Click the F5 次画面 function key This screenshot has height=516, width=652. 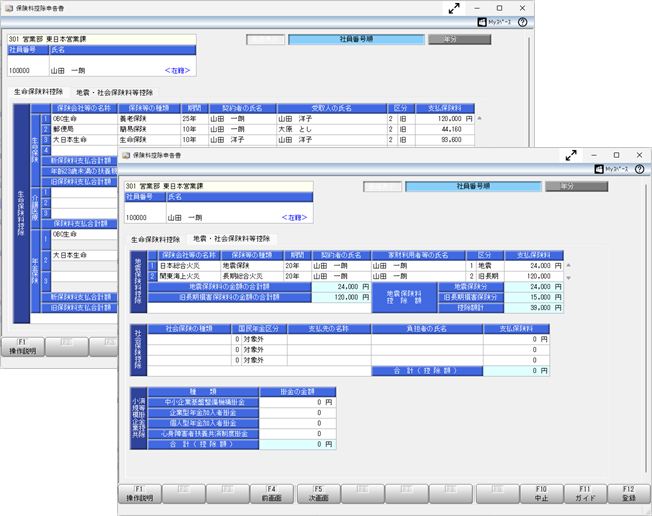(x=318, y=494)
